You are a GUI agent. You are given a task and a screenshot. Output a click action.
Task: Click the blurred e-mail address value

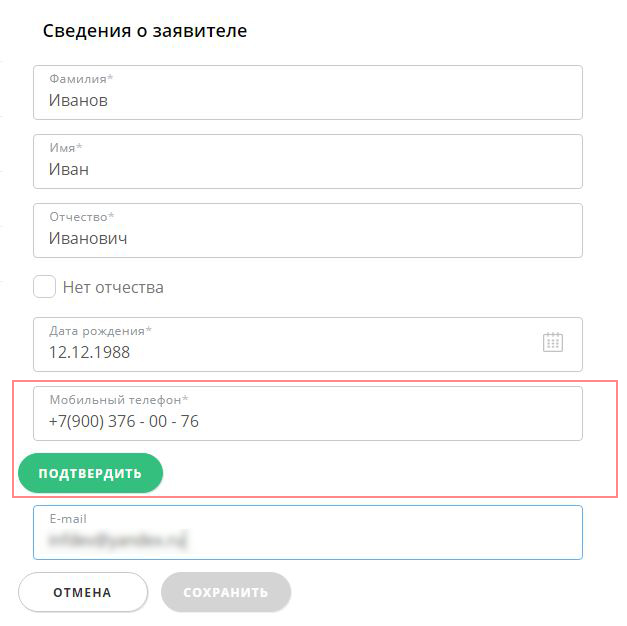pyautogui.click(x=118, y=540)
